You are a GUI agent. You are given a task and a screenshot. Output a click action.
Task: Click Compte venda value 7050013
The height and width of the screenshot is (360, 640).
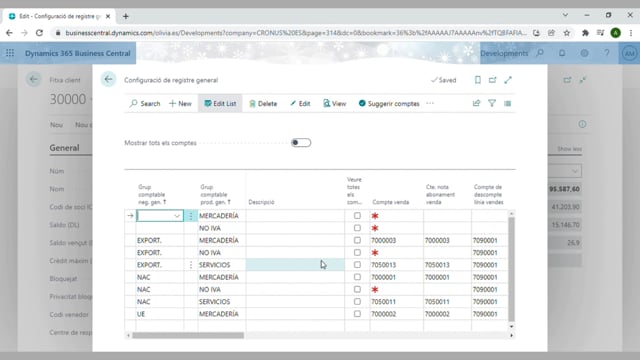(384, 264)
